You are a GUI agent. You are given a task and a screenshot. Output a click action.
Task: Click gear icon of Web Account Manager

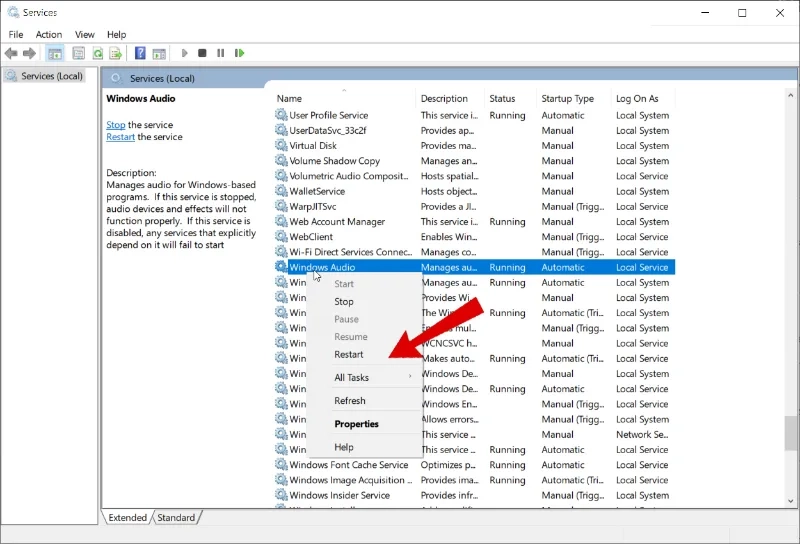(281, 221)
